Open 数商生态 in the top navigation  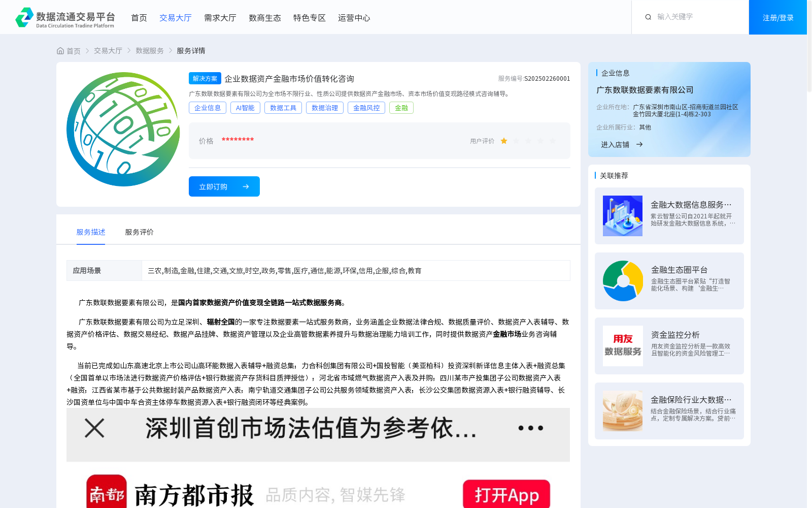(265, 18)
